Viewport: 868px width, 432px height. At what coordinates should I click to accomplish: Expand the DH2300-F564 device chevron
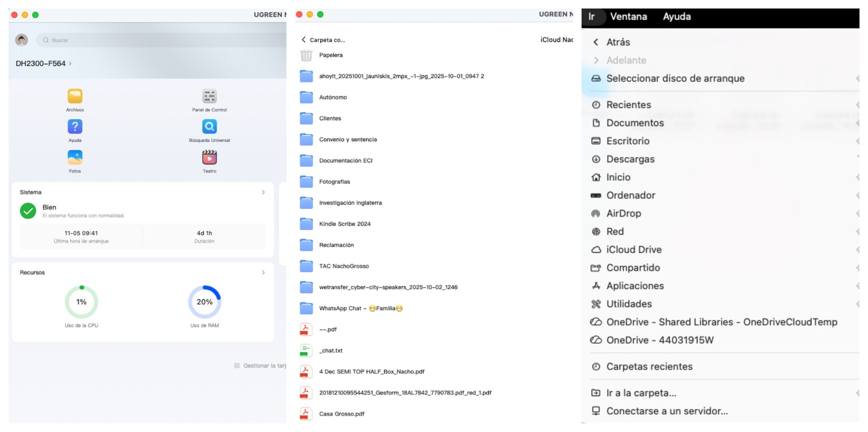click(x=70, y=63)
